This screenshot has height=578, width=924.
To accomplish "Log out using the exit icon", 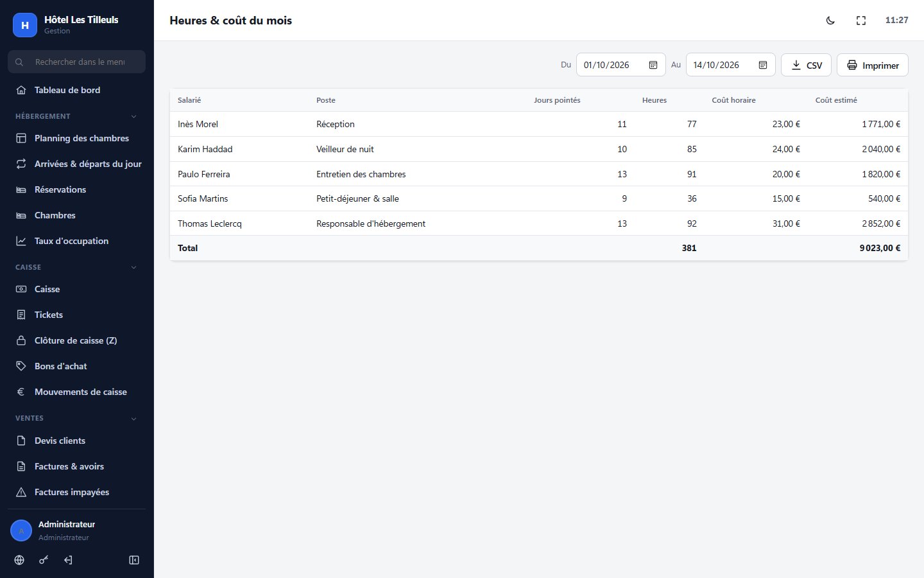I will click(68, 560).
